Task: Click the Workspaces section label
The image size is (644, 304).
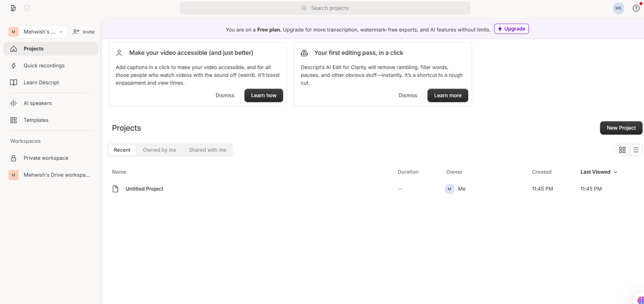Action: click(25, 141)
